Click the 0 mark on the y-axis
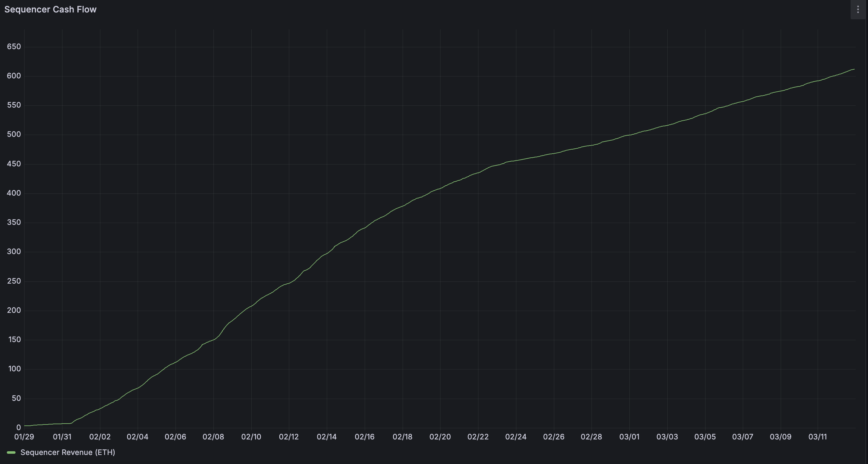868x464 pixels. coord(19,428)
